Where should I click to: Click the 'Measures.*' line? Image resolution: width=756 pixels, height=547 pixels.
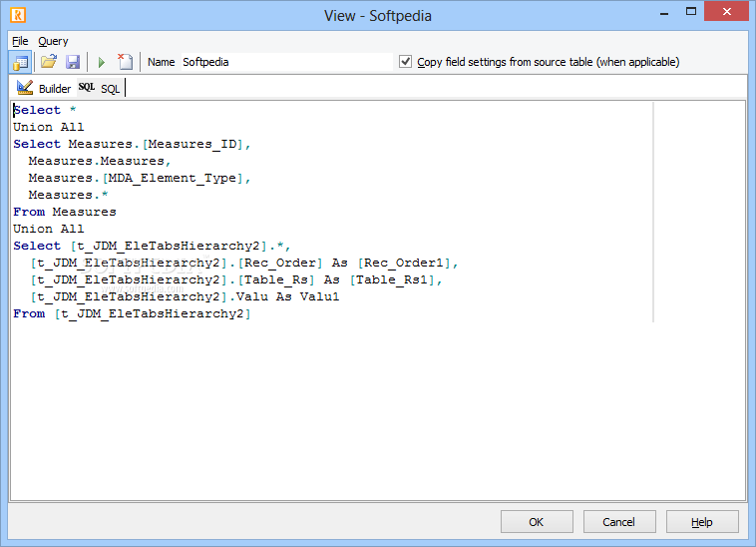click(x=68, y=195)
